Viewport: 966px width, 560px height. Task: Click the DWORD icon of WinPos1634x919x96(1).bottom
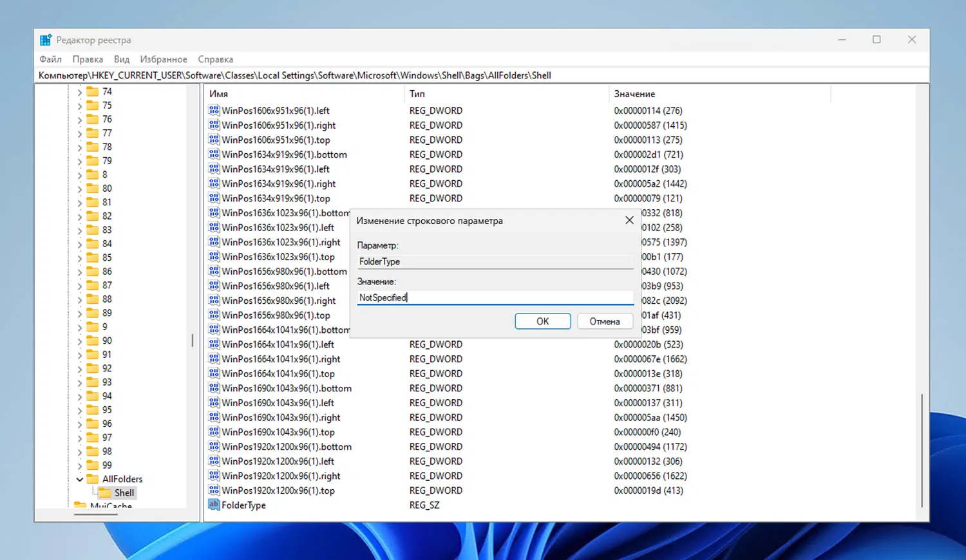click(214, 154)
